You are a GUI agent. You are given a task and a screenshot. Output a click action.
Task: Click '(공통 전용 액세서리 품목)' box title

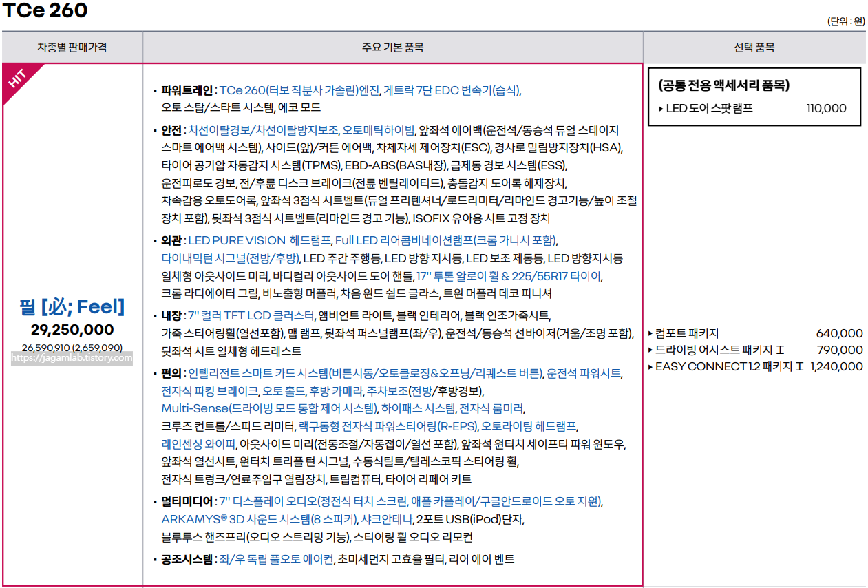pos(723,85)
